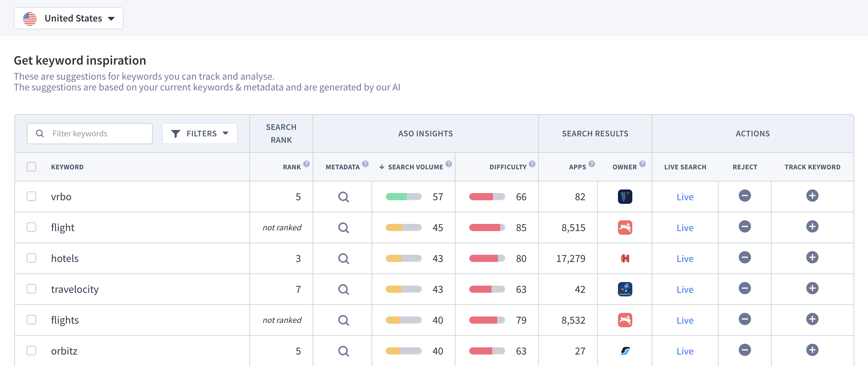Image resolution: width=868 pixels, height=366 pixels.
Task: Open metadata magnifier for travelocity
Action: pyautogui.click(x=343, y=289)
